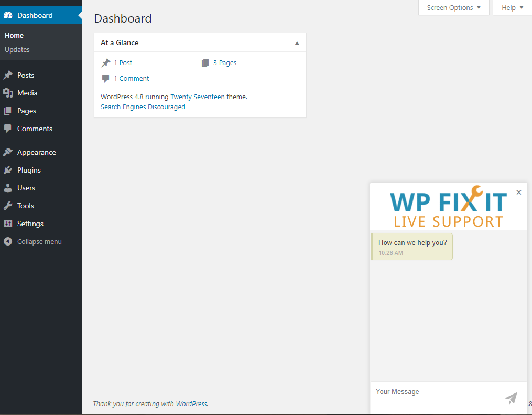532x415 pixels.
Task: Click the pin icon beside 1 Post
Action: click(x=106, y=63)
